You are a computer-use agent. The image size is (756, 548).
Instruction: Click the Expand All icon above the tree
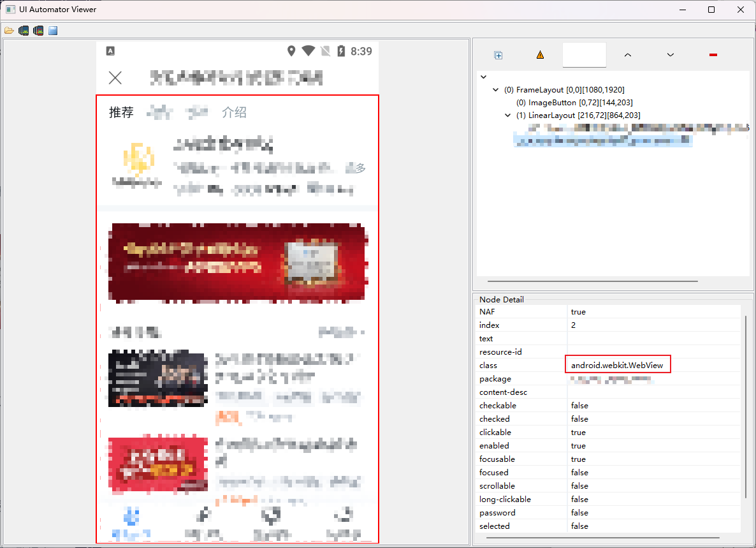pos(498,55)
